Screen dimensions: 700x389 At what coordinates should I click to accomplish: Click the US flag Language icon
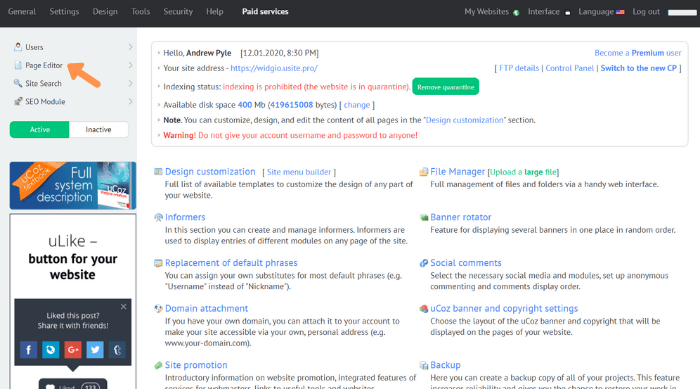tap(620, 12)
